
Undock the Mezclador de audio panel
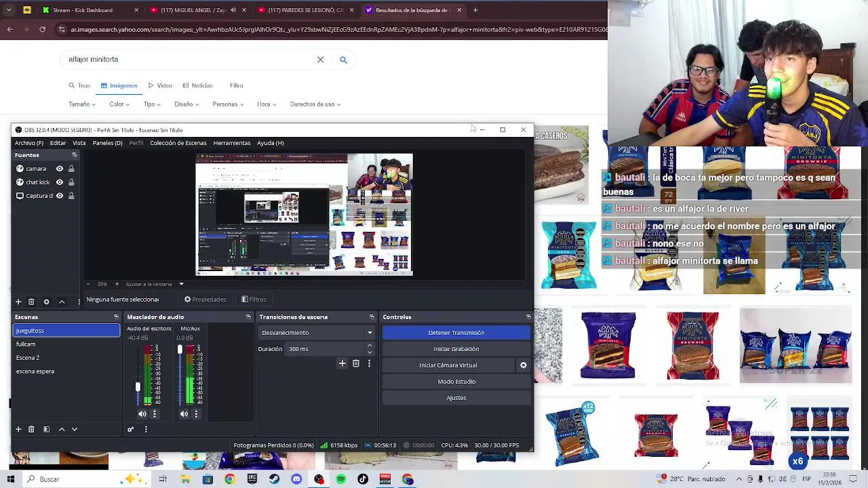pos(248,317)
